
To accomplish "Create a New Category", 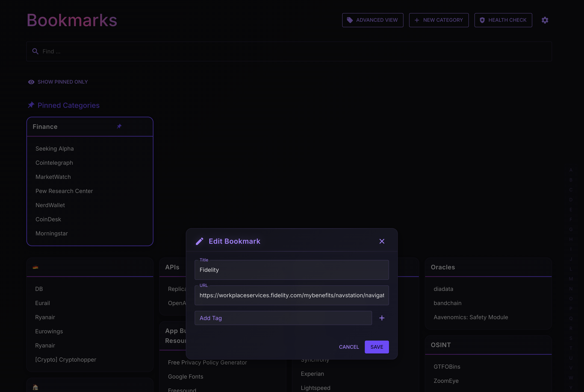I will coord(439,20).
